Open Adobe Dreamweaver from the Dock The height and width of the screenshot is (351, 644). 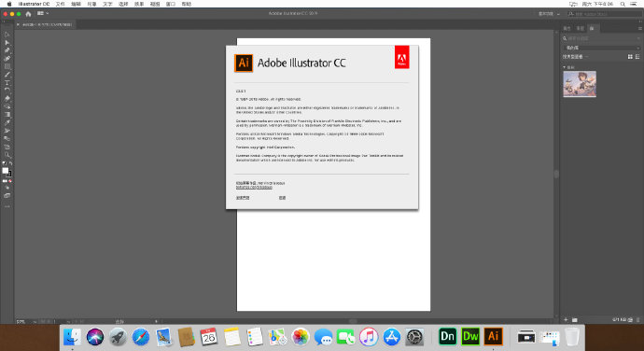tap(470, 337)
